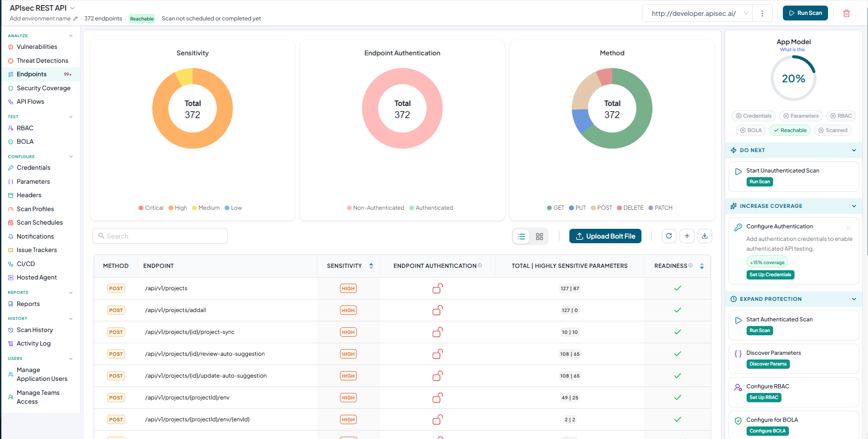Collapse the Analyze sidebar group
The width and height of the screenshot is (868, 439).
click(x=71, y=36)
